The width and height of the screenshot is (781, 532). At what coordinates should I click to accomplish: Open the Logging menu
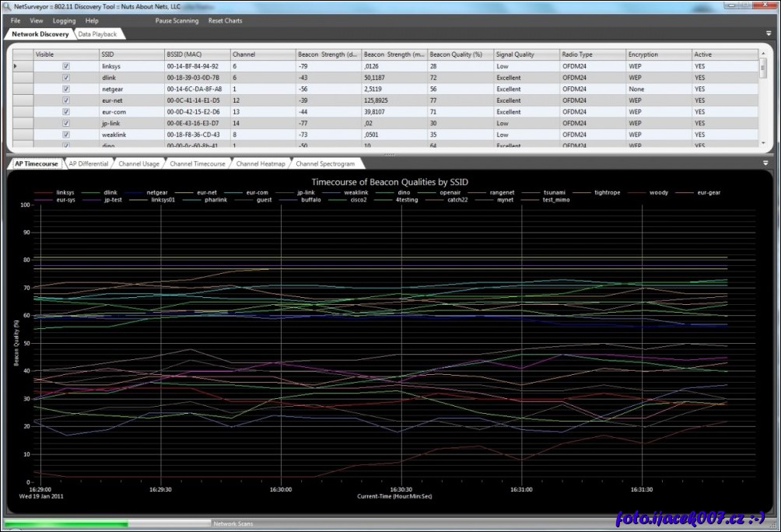pos(64,21)
